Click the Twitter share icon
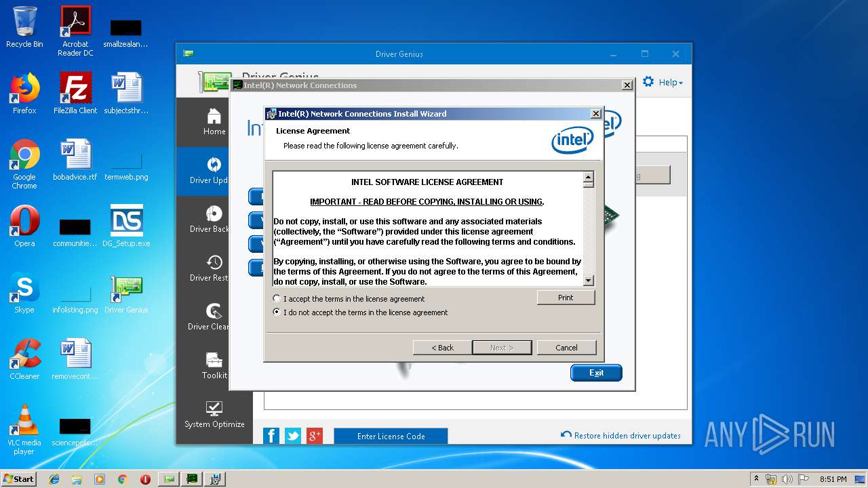This screenshot has width=868, height=488. click(293, 436)
